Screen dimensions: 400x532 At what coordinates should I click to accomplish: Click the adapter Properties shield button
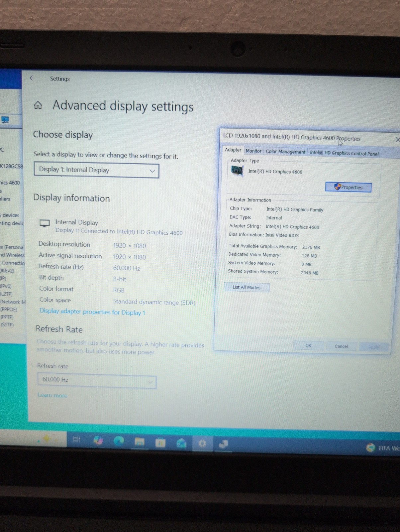click(x=348, y=187)
